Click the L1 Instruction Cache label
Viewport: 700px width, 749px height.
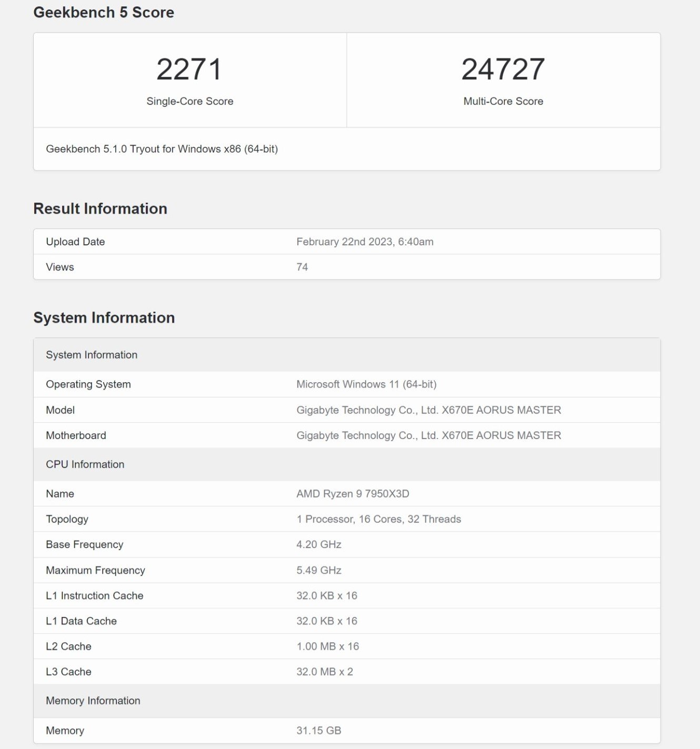click(x=95, y=595)
